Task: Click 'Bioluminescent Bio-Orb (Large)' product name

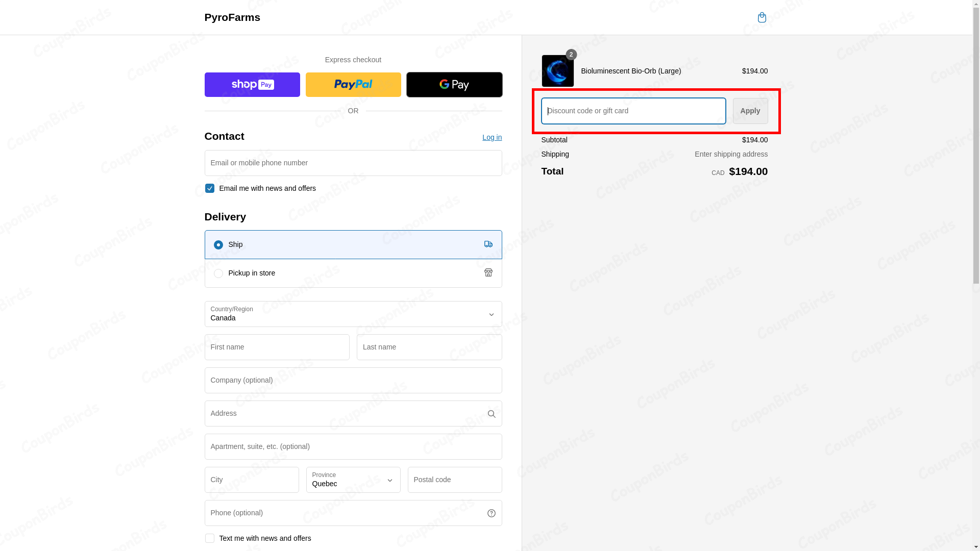Action: (x=631, y=71)
